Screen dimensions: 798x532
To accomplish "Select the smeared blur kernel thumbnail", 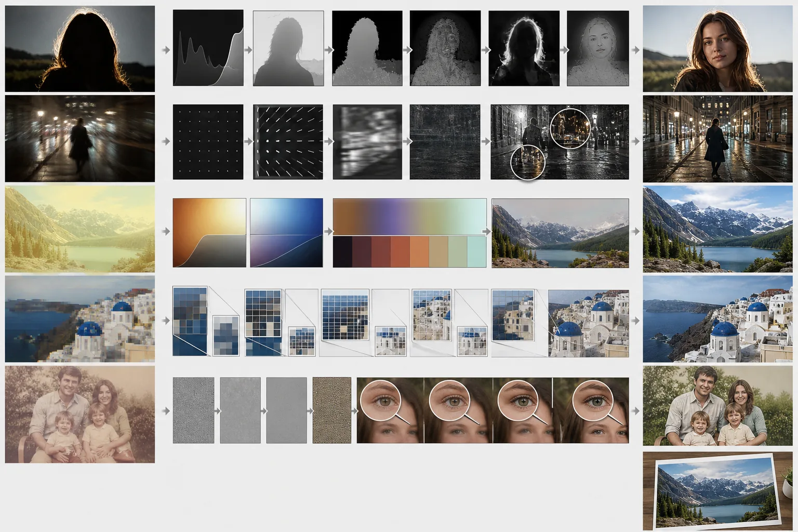I will [x=367, y=142].
